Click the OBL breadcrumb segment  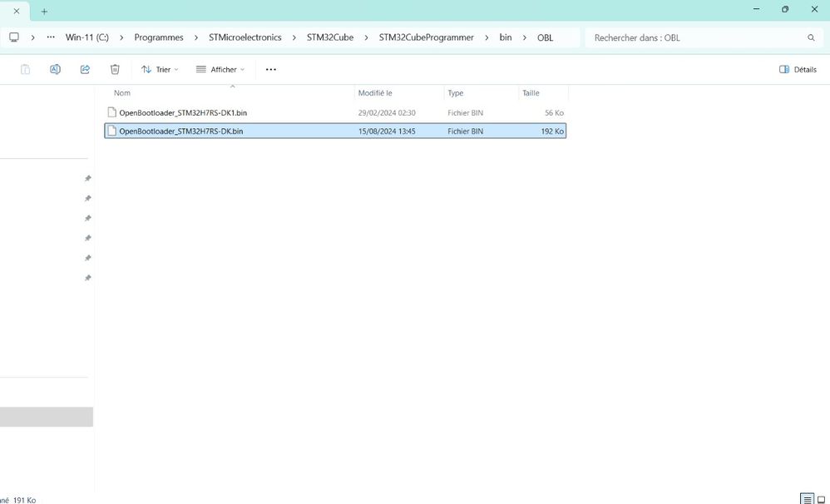(x=545, y=37)
